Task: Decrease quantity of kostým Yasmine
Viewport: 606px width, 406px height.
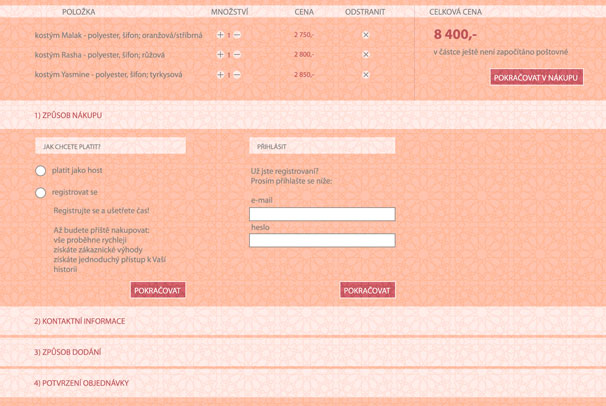Action: (237, 75)
